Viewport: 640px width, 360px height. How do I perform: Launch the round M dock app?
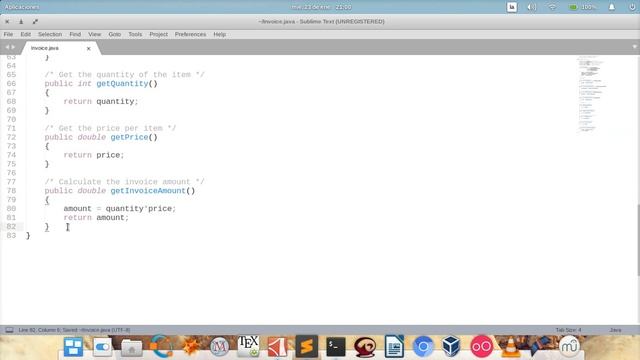(x=219, y=347)
